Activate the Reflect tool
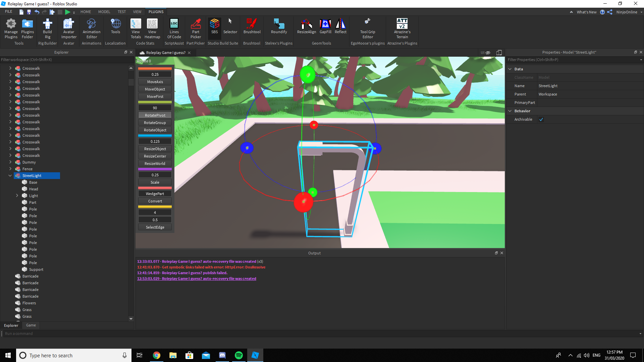 (340, 26)
